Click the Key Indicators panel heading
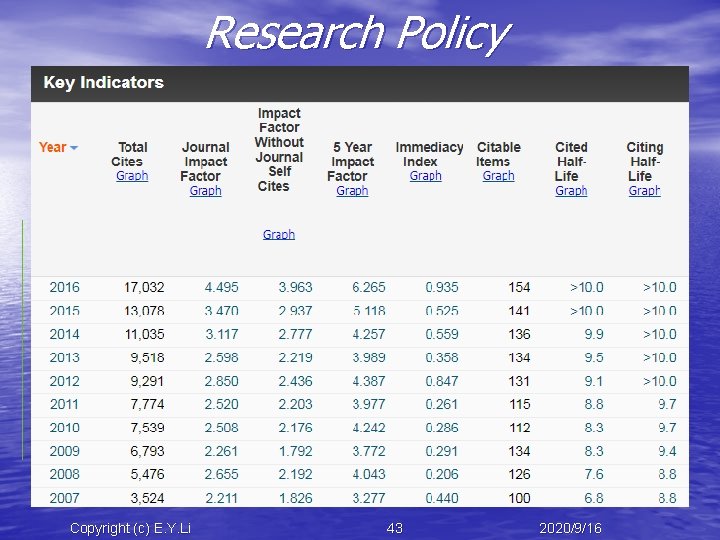 pos(103,83)
